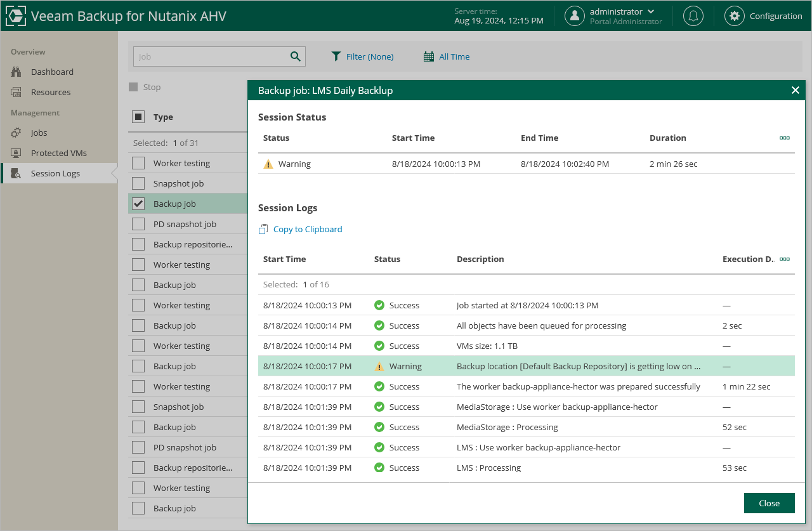Toggle the select-all checkbox beside Type header
Viewport: 812px width, 531px height.
coord(138,117)
